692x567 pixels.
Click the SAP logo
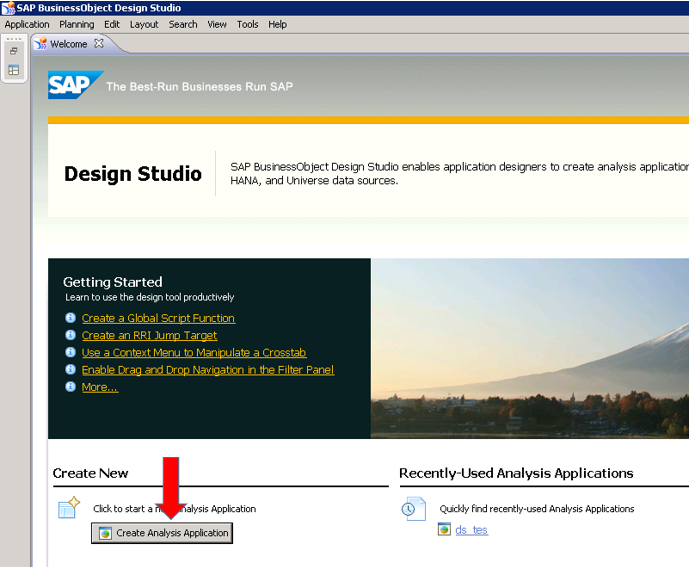pos(75,85)
